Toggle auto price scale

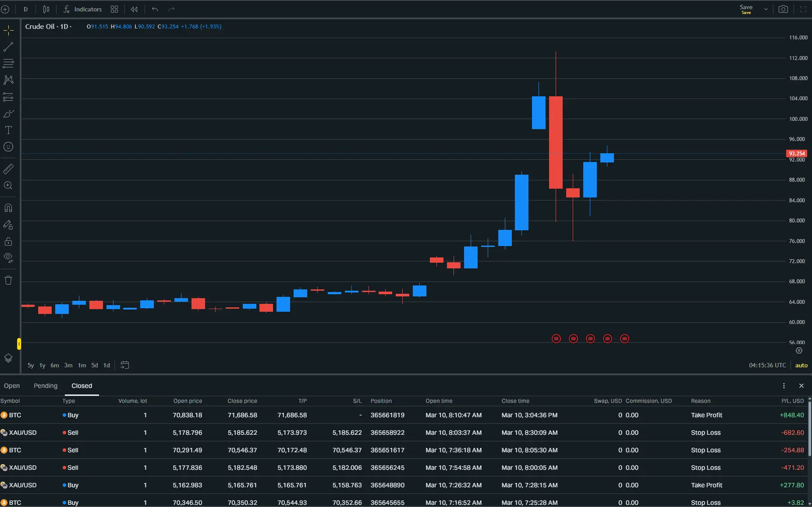tap(801, 365)
